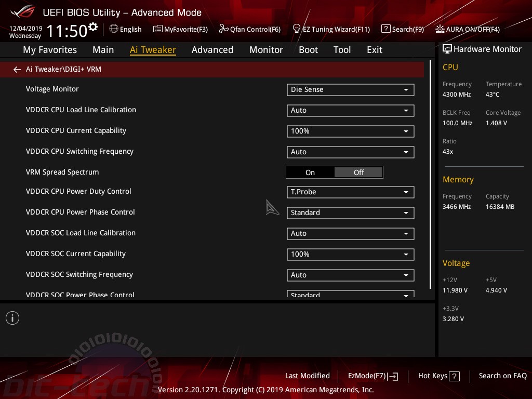Click +3.3V reading 3.280 V
The height and width of the screenshot is (399, 532).
point(453,319)
